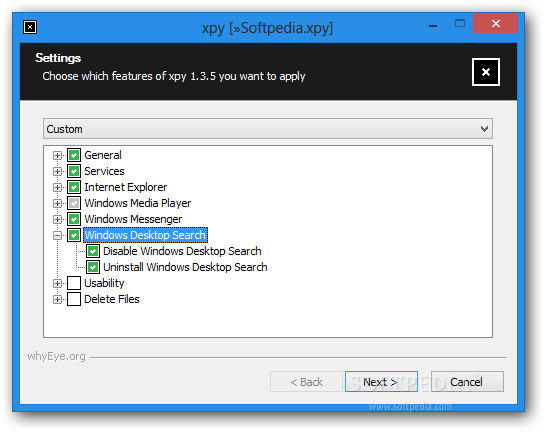Click the Next button
The width and height of the screenshot is (545, 432).
pos(381,382)
